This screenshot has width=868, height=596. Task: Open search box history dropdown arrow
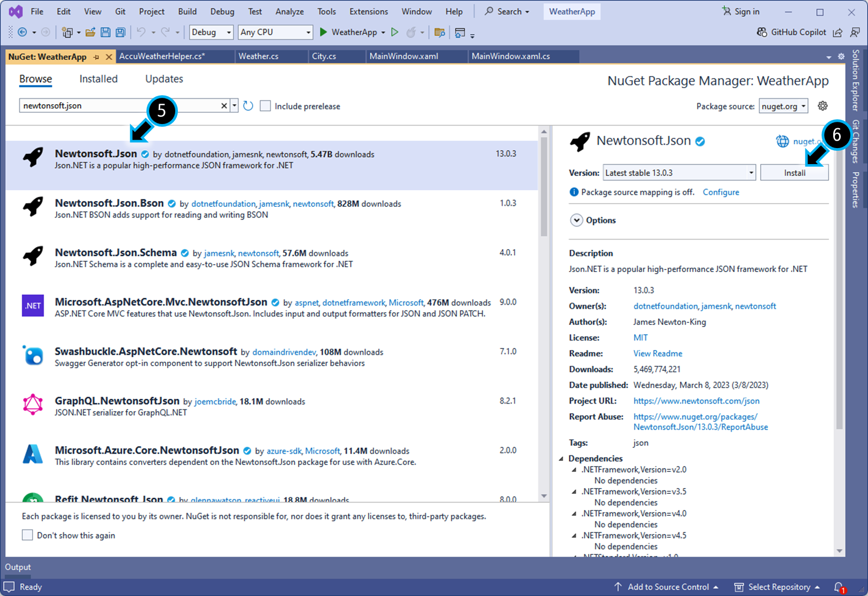234,106
